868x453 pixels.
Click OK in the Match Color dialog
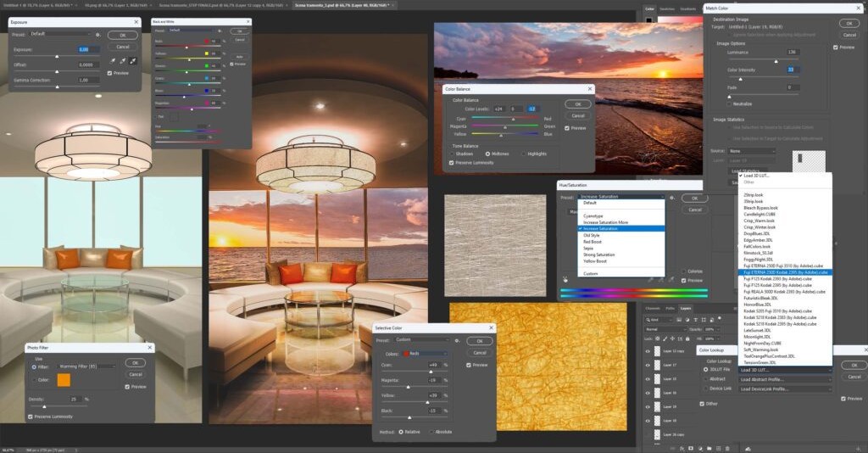point(849,23)
